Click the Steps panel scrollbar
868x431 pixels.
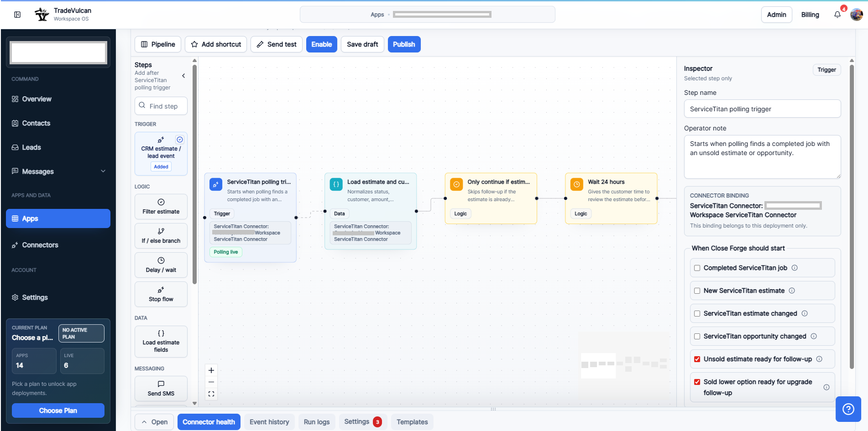click(195, 173)
